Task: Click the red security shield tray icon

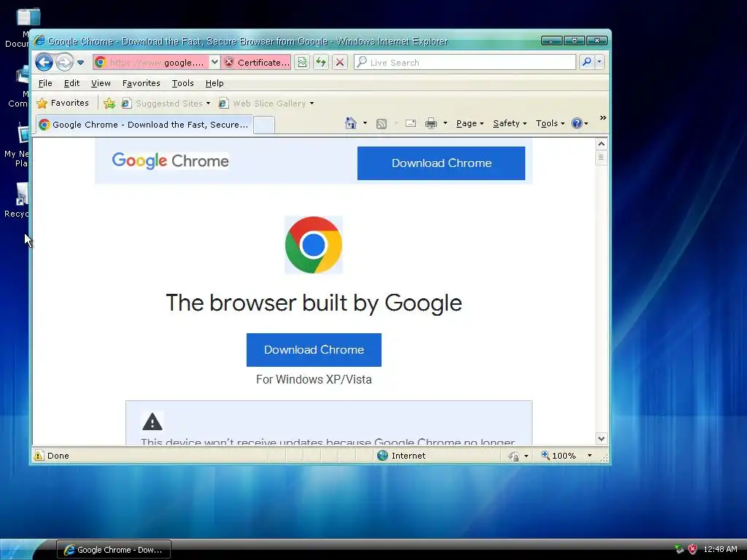Action: click(693, 549)
